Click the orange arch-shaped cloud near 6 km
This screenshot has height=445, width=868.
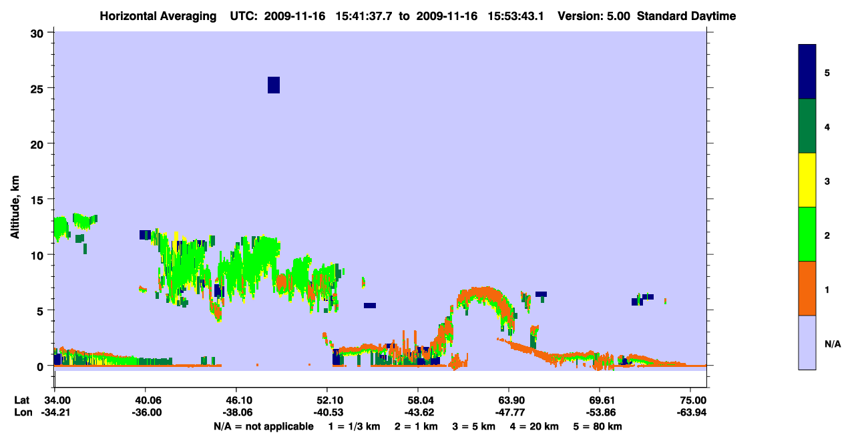point(485,295)
